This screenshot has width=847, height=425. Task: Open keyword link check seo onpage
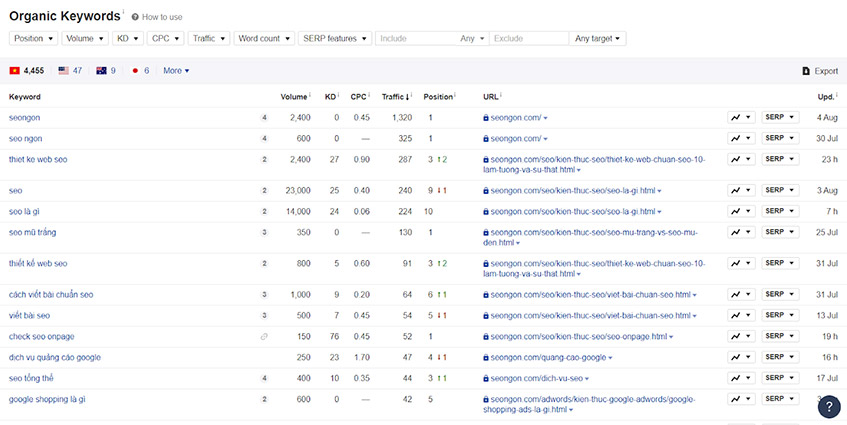point(42,336)
